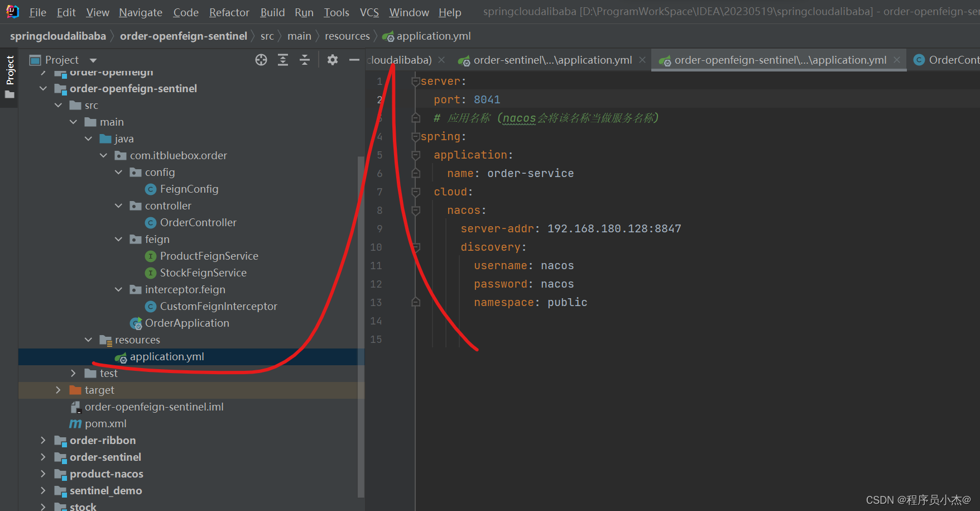
Task: Click the resources breadcrumb
Action: [347, 36]
